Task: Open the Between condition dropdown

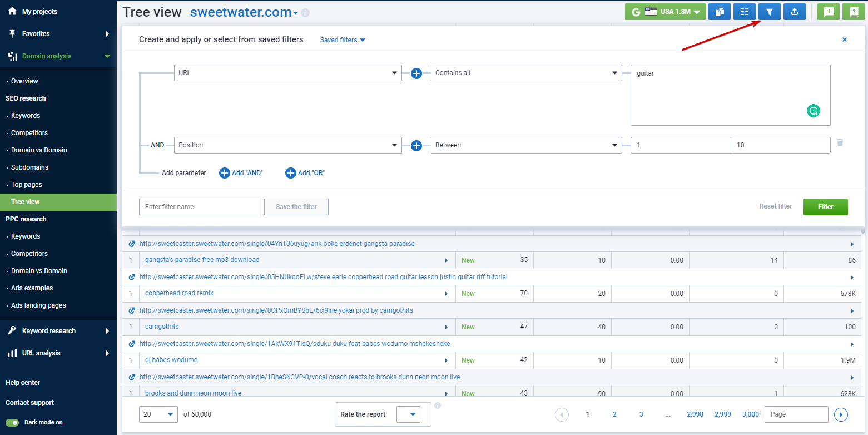Action: click(x=527, y=145)
